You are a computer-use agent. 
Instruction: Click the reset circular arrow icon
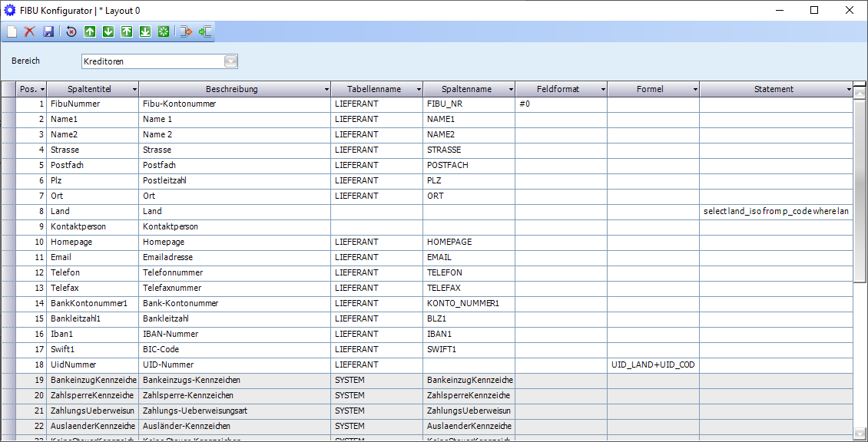(x=71, y=31)
